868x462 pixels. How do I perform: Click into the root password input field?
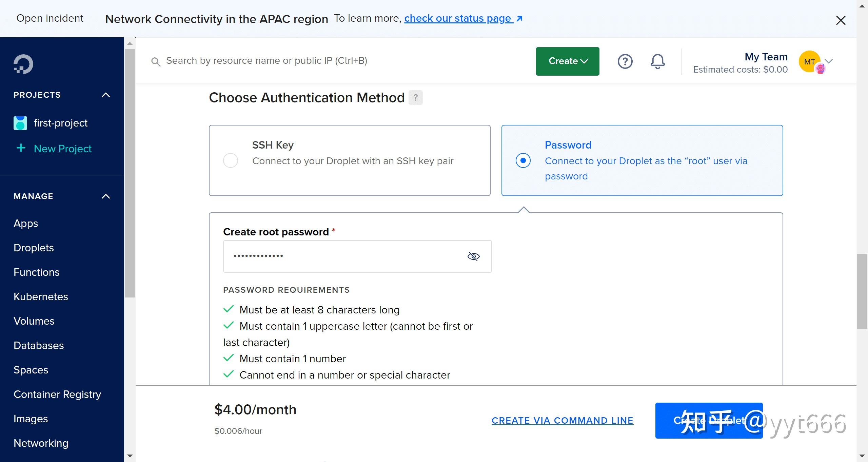point(342,256)
